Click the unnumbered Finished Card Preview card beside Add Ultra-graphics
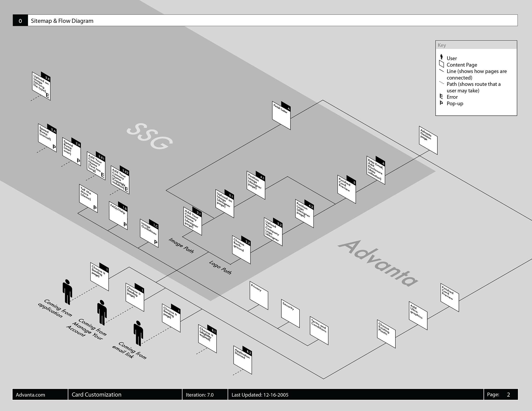This screenshot has width=532, height=411. point(449,297)
